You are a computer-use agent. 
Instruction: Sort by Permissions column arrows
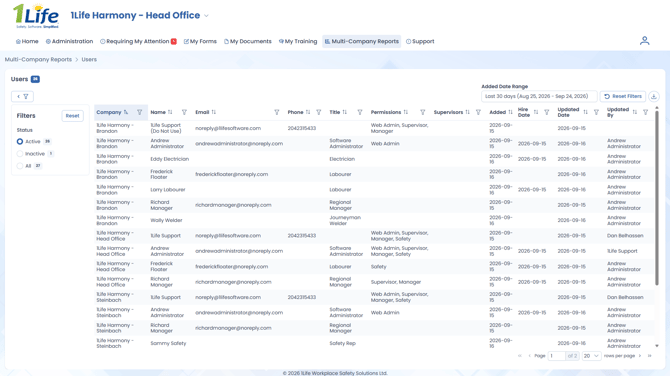pyautogui.click(x=406, y=112)
